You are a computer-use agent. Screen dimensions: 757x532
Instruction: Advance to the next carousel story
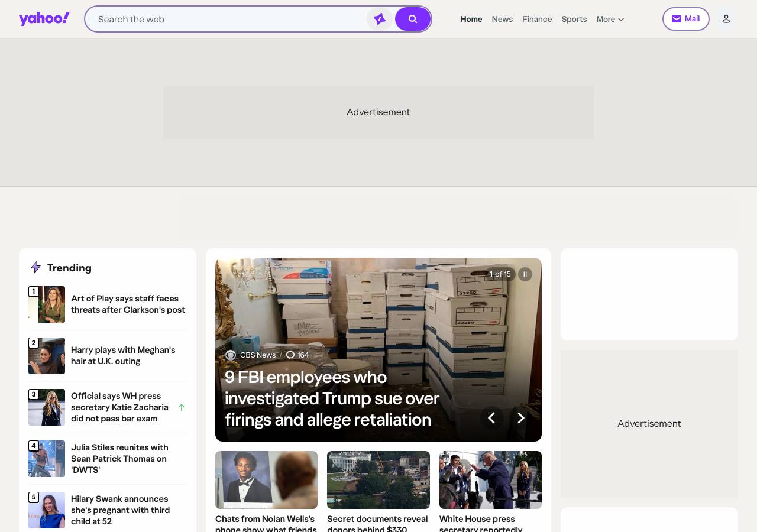coord(521,418)
